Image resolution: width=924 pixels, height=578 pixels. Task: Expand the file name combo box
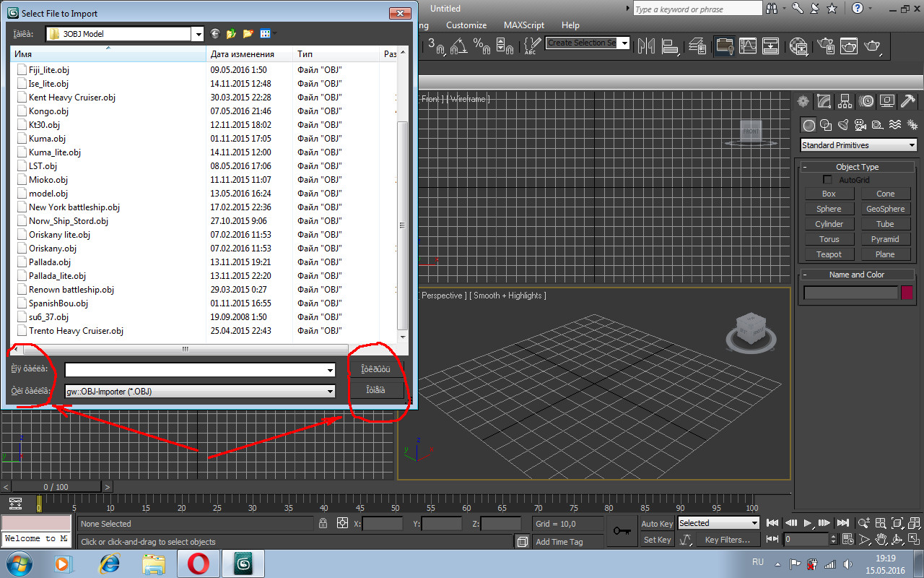click(330, 370)
